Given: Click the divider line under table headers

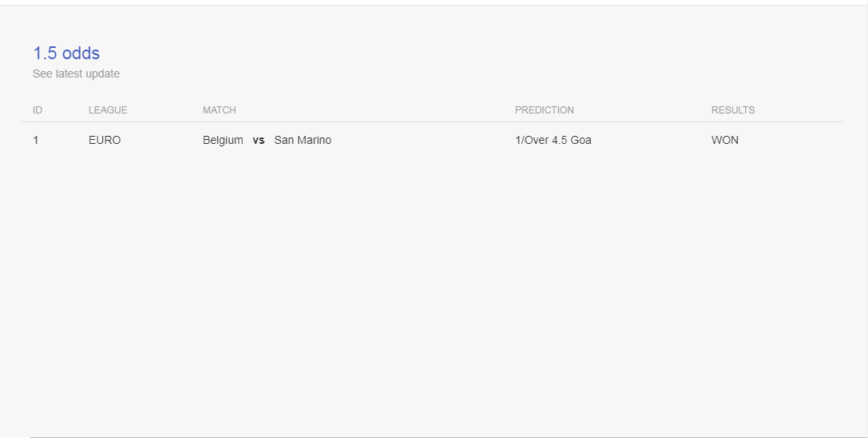Looking at the screenshot, I should (x=432, y=121).
